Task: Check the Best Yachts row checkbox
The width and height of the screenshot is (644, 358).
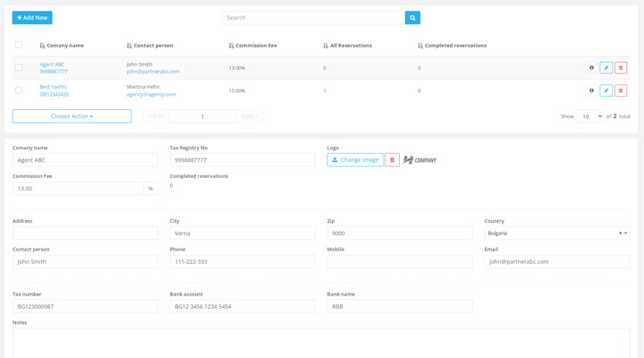Action: coord(19,90)
